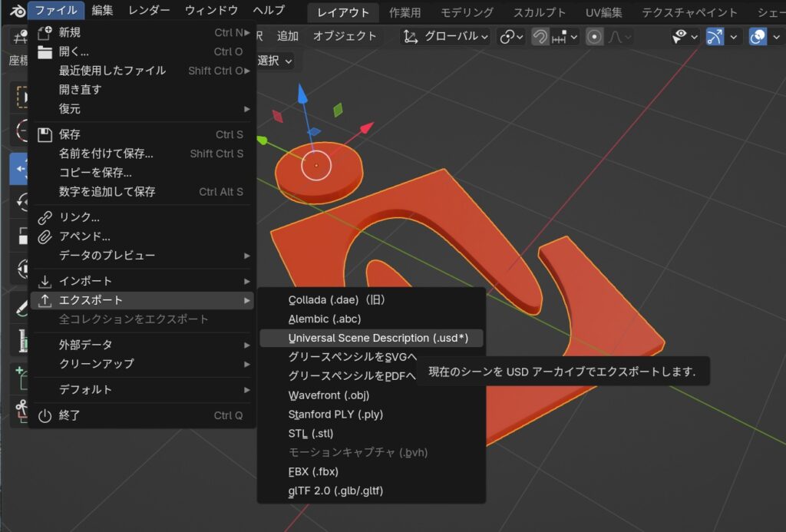Viewport: 786px width, 532px height.
Task: Click the green plane gizmo handle
Action: tap(339, 109)
